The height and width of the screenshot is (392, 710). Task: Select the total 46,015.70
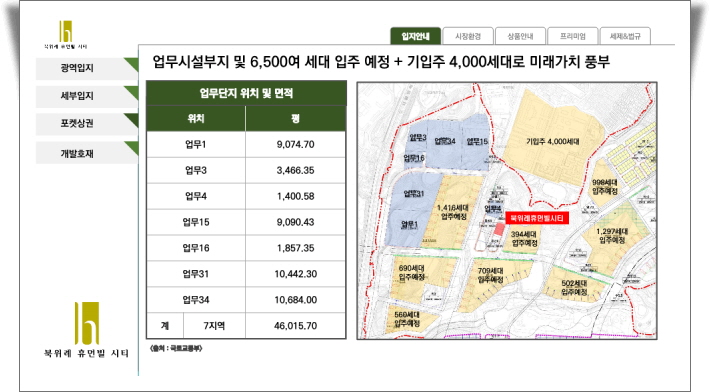pyautogui.click(x=295, y=325)
